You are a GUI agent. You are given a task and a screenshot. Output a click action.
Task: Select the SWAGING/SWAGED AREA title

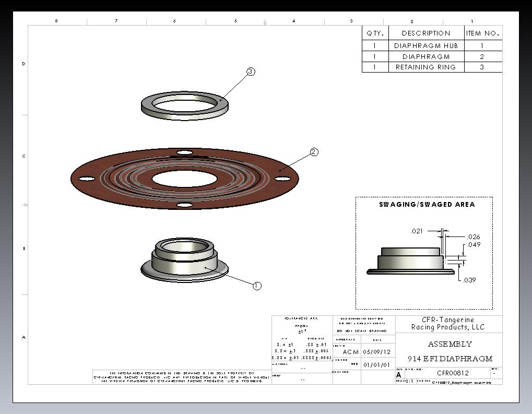427,205
